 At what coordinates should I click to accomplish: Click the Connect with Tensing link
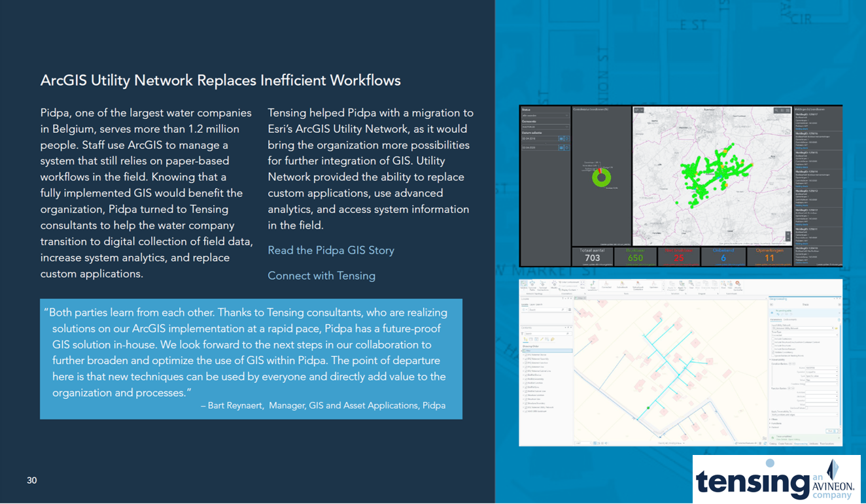point(321,275)
